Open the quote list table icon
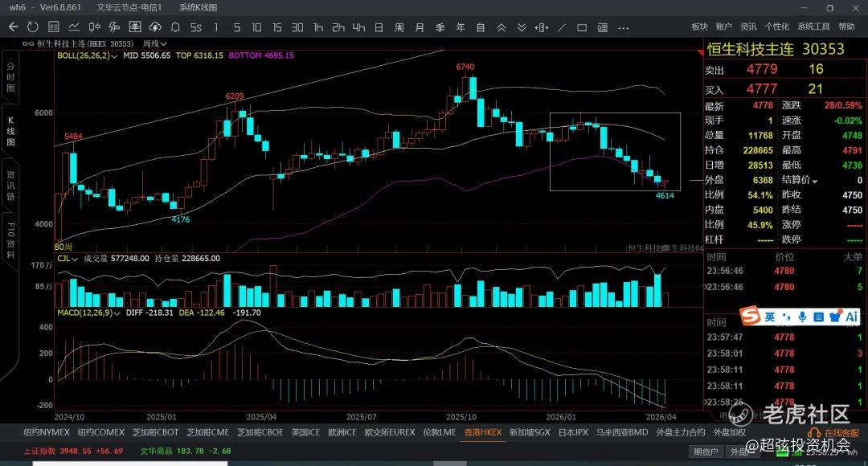Screen dimensions: 868x466 (x=54, y=27)
